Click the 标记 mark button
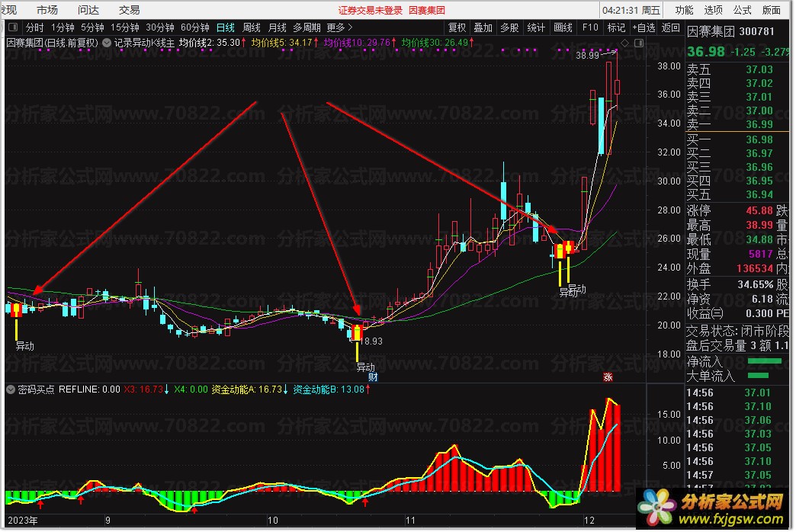796x532 pixels. [x=616, y=27]
